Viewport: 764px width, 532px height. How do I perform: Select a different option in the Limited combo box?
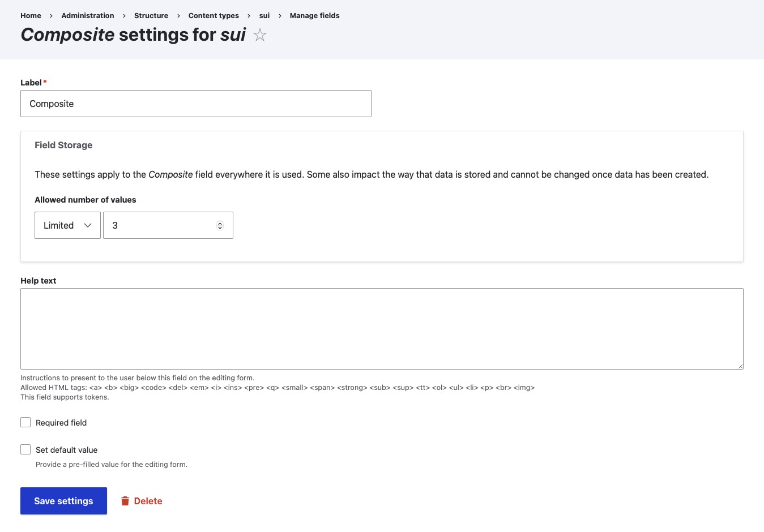pyautogui.click(x=67, y=225)
